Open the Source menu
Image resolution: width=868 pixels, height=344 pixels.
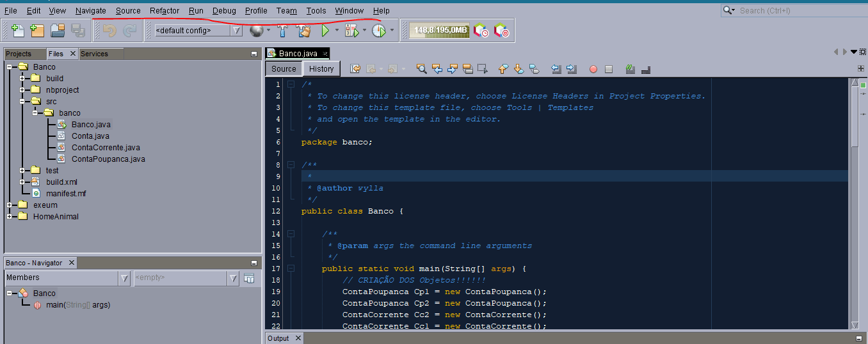(128, 10)
